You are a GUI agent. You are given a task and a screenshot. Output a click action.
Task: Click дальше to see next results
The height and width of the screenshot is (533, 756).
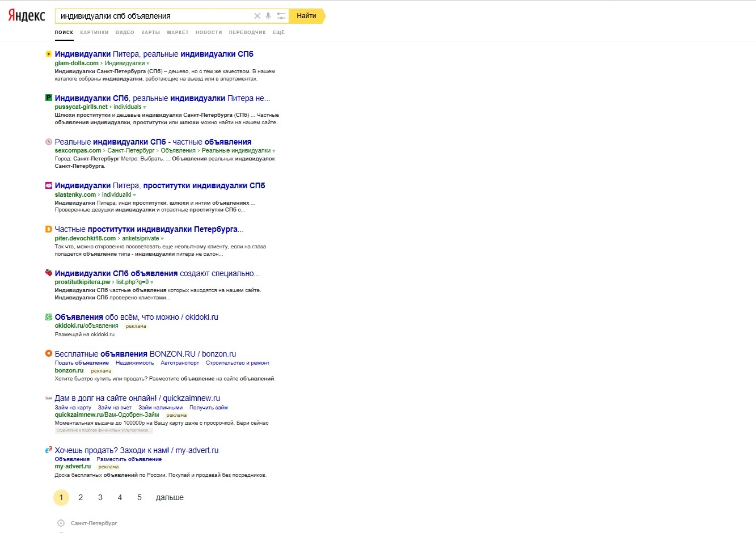pos(170,497)
